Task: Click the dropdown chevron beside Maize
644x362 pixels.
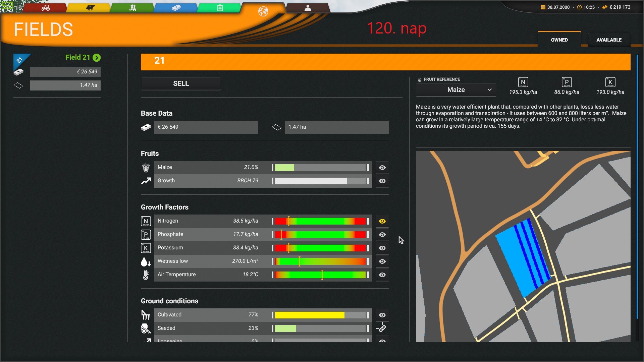Action: point(489,90)
